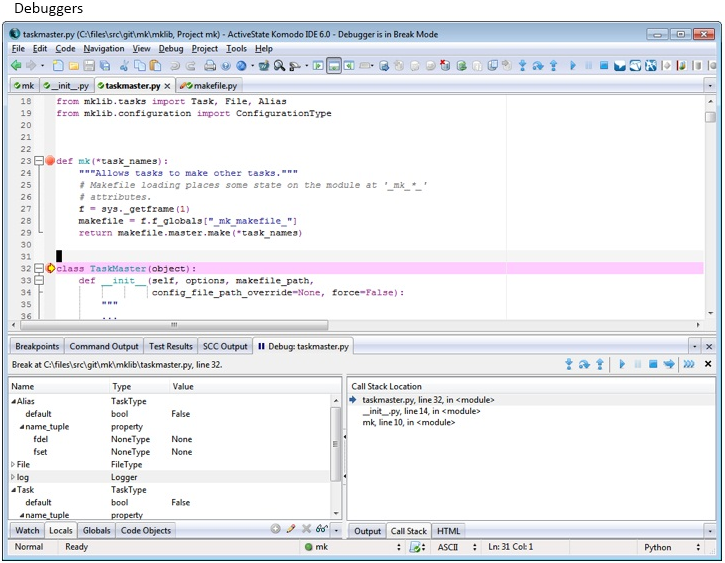Click the current-line breakpoint marker on line 32
The width and height of the screenshot is (725, 563).
50,268
